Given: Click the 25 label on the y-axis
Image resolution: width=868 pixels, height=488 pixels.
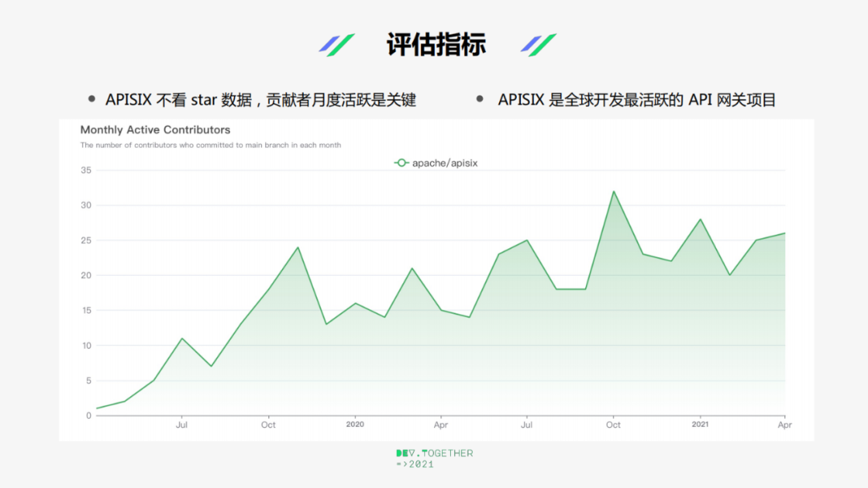Looking at the screenshot, I should click(x=86, y=240).
